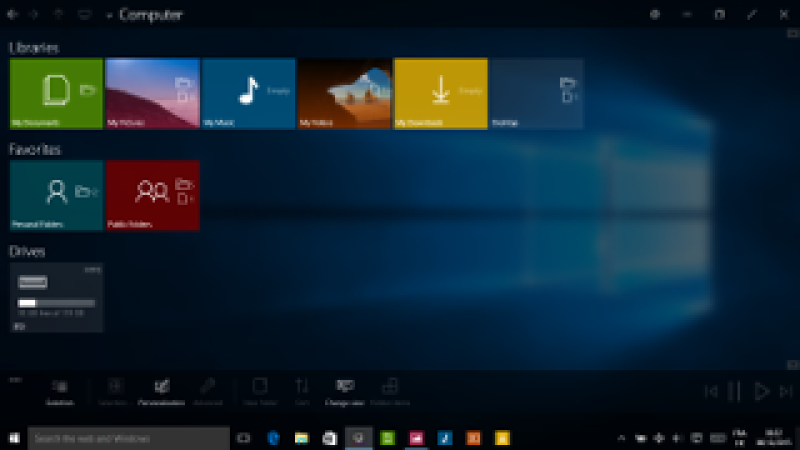
Task: Open the pink app on taskbar
Action: (416, 438)
